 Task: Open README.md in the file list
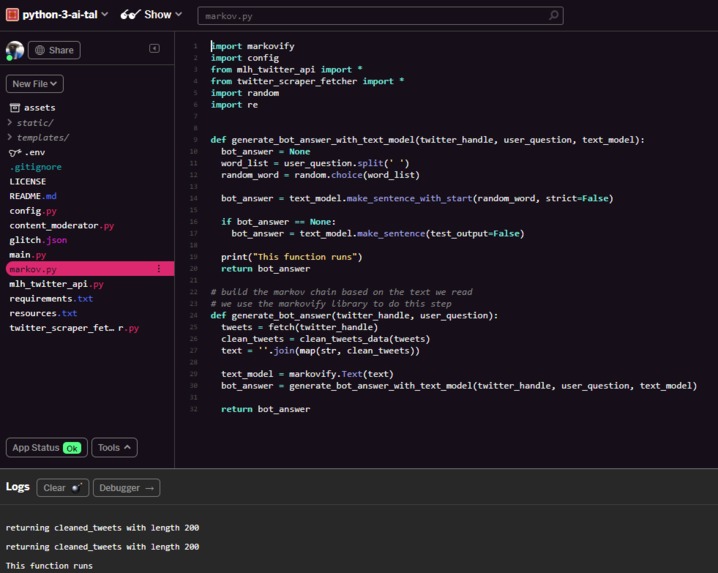click(33, 196)
